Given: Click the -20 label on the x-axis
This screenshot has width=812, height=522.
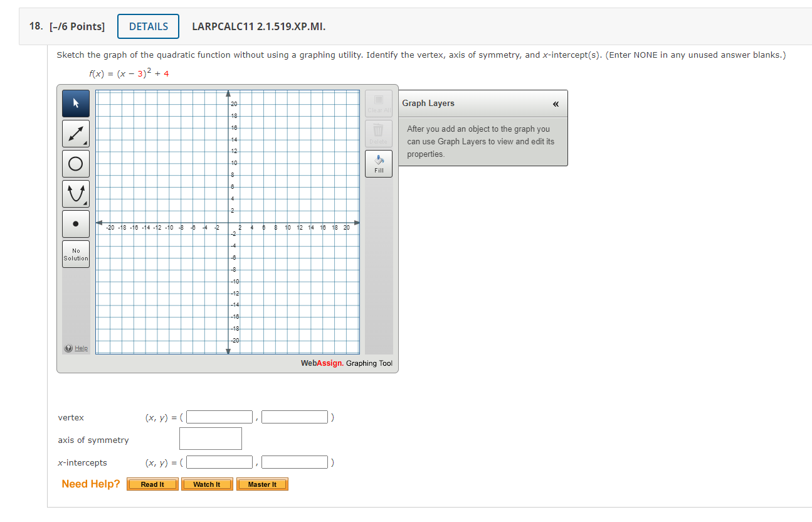Looking at the screenshot, I should coord(110,228).
